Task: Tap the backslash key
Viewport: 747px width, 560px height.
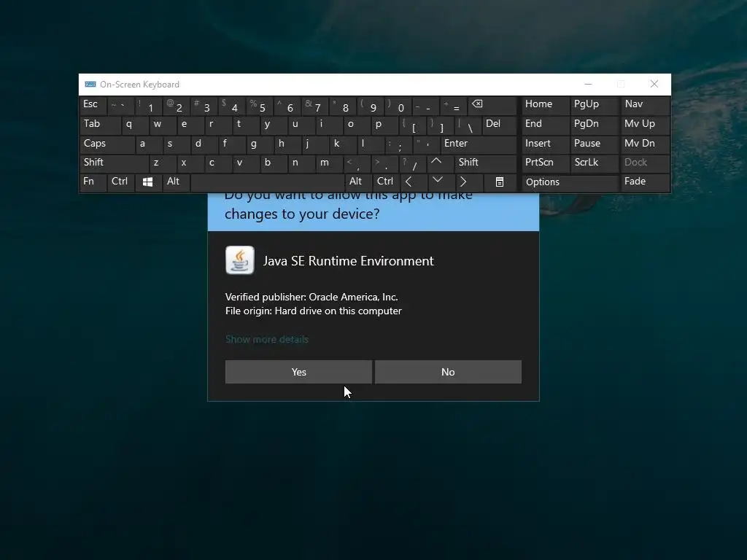Action: pyautogui.click(x=468, y=124)
